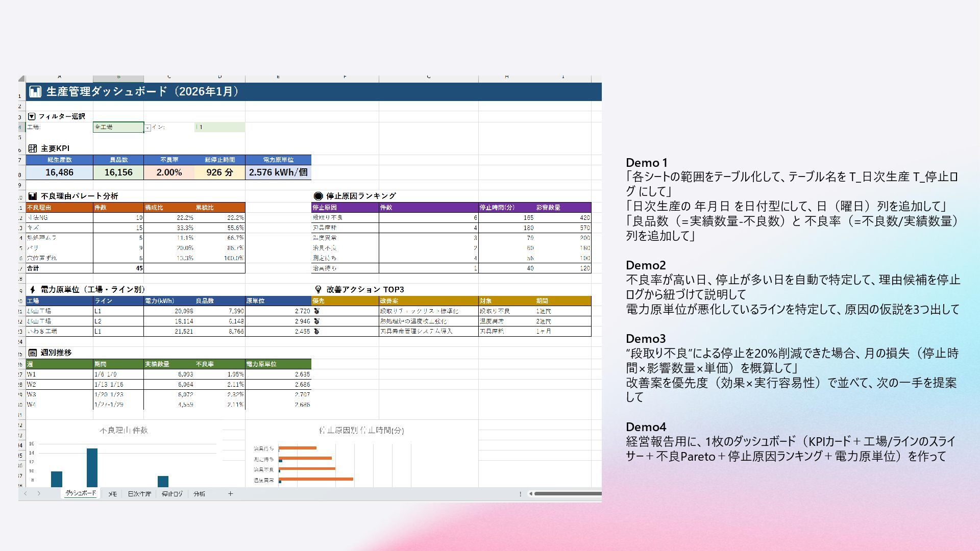Click the icon next to 不良理由パレート分析
Screen dimensions: 980x551
[33, 196]
